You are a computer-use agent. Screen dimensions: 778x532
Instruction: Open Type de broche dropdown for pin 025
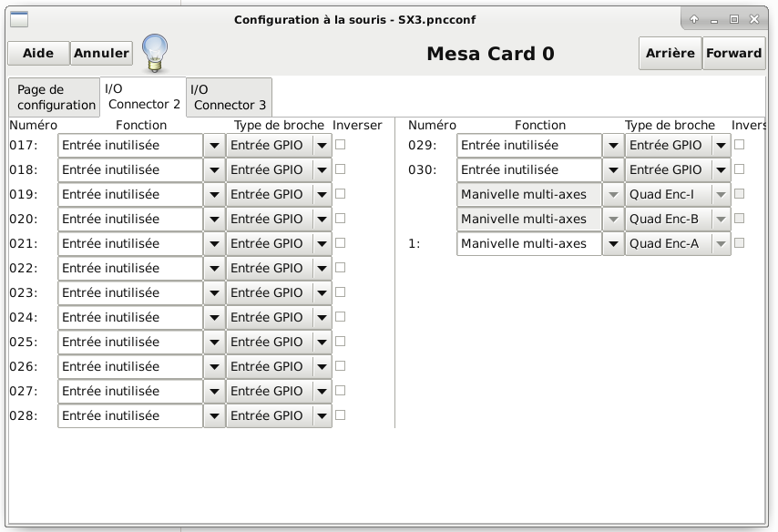[x=279, y=342]
